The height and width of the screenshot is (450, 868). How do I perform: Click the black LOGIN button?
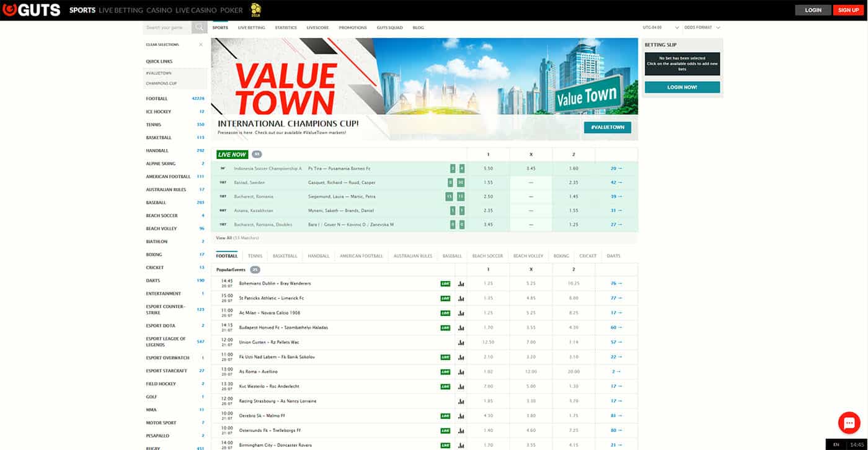(813, 10)
